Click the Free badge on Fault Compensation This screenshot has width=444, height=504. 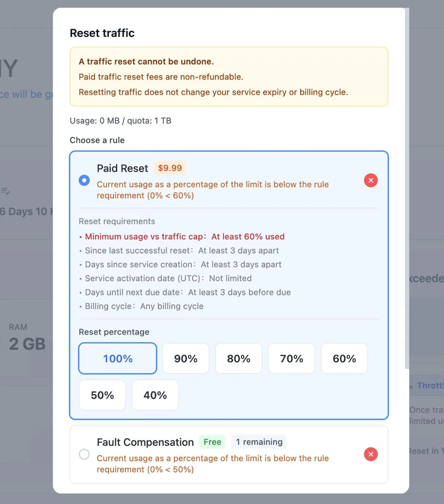tap(212, 442)
